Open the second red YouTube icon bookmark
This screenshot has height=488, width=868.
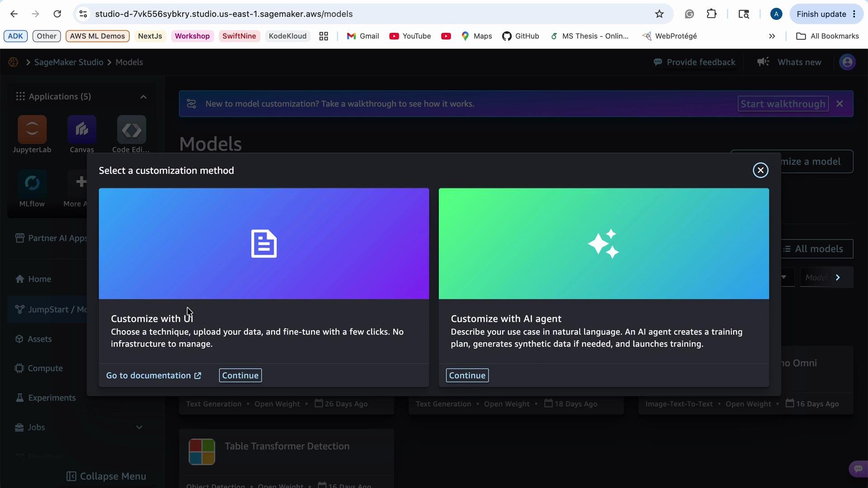(x=446, y=36)
